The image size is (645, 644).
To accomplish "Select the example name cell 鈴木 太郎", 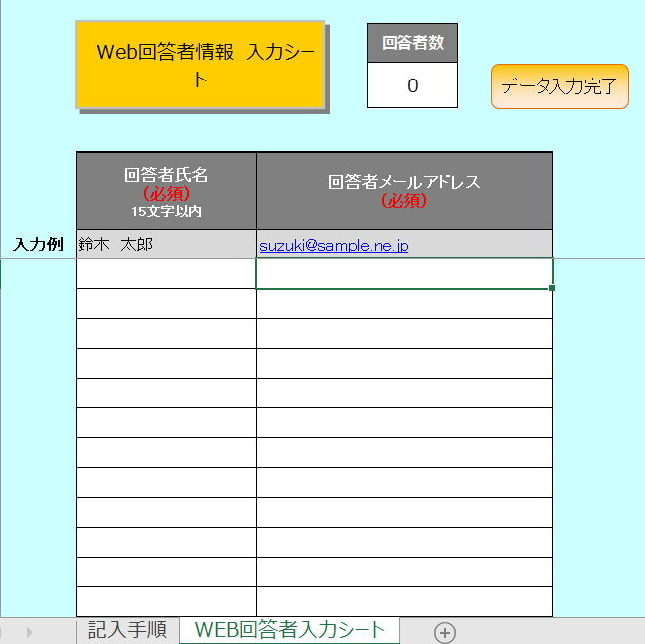I will (x=166, y=244).
